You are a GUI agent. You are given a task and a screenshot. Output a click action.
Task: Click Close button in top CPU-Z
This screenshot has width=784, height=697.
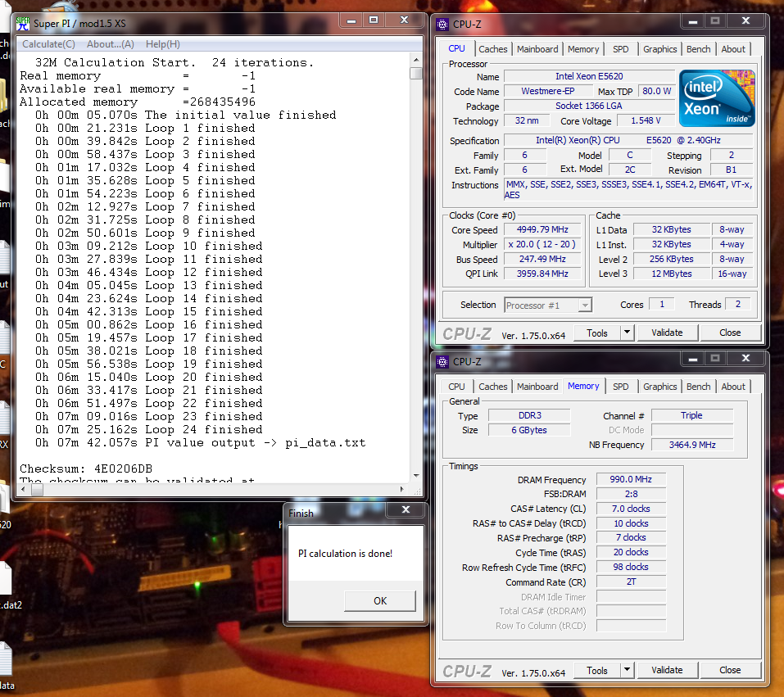(730, 333)
